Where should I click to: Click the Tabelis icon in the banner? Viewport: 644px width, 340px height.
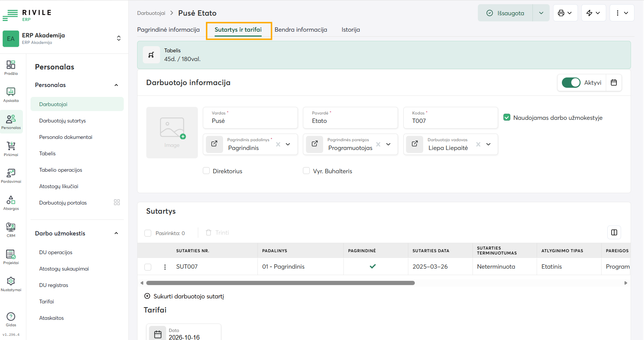pyautogui.click(x=151, y=55)
